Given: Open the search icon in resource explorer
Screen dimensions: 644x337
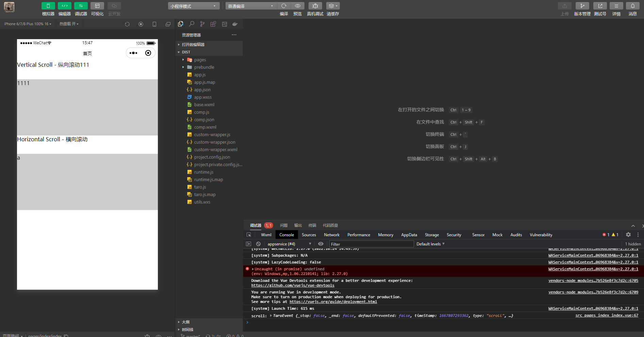Looking at the screenshot, I should [191, 24].
